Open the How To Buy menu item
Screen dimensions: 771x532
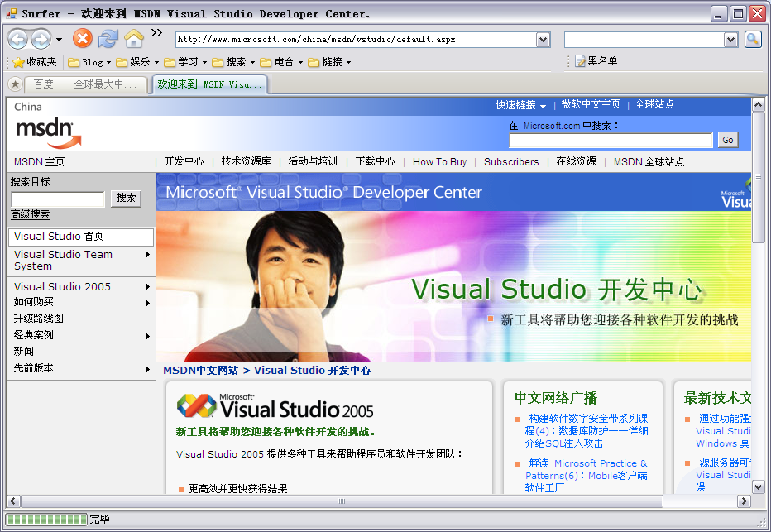pyautogui.click(x=439, y=162)
